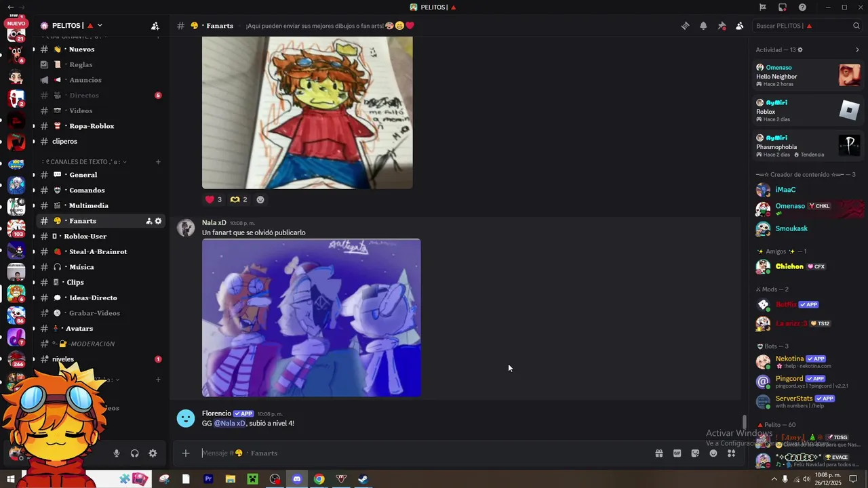
Task: Click Nala xD username in message
Action: pyautogui.click(x=214, y=222)
